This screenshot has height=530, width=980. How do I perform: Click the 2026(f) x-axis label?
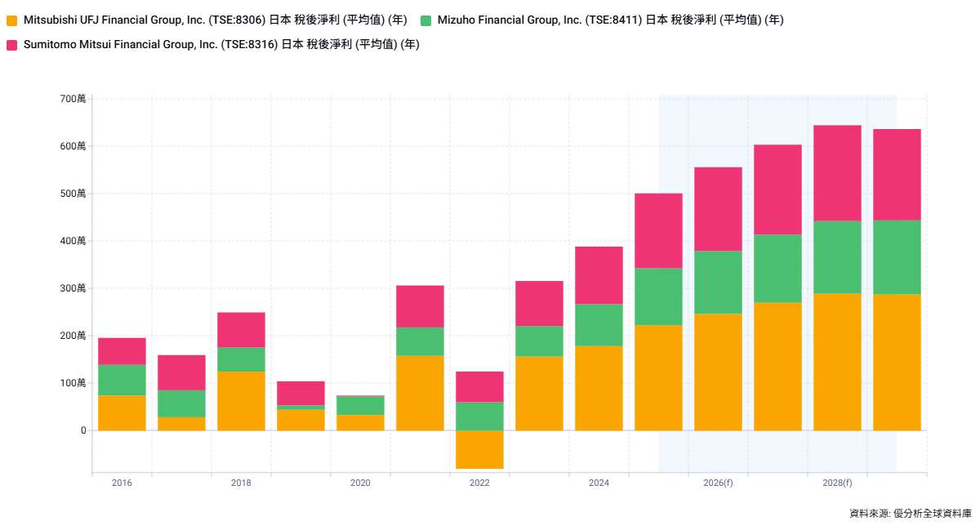click(718, 483)
